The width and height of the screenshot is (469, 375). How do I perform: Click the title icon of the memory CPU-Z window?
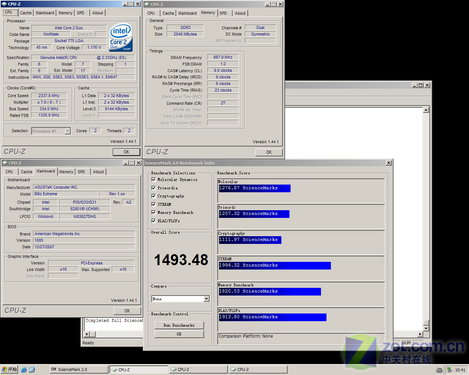click(x=147, y=4)
